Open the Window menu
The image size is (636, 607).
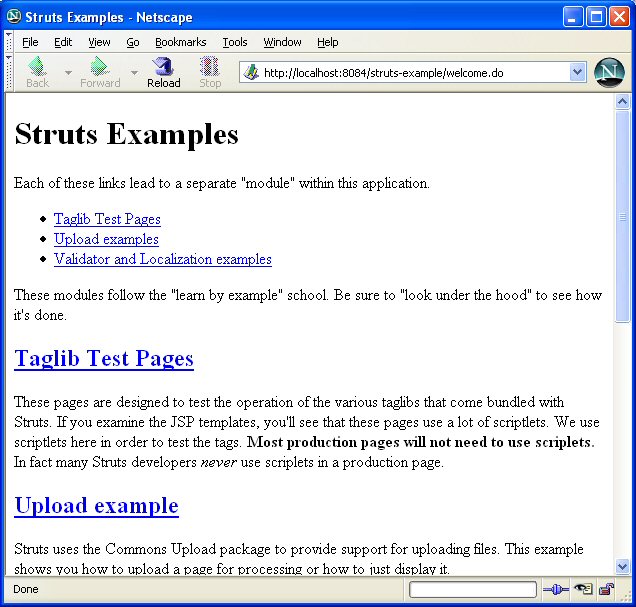coord(282,42)
